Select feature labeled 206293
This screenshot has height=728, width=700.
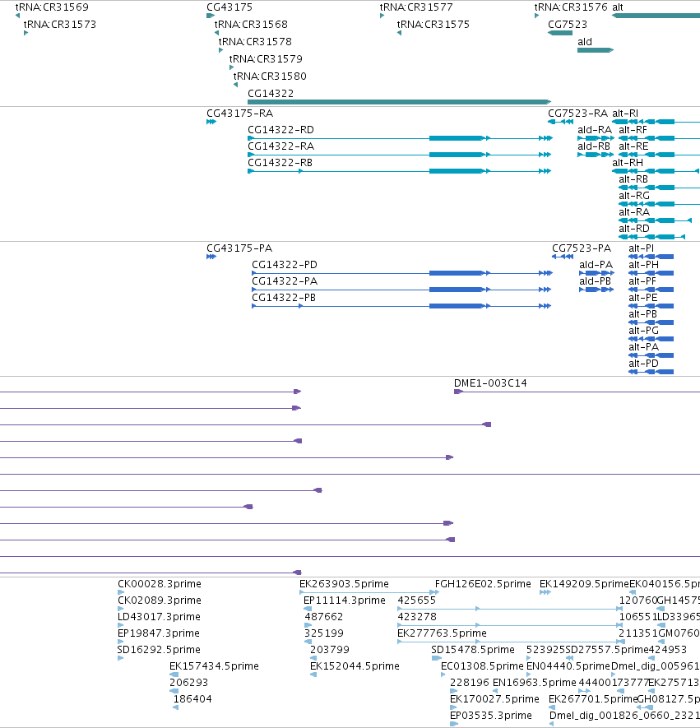tap(188, 683)
